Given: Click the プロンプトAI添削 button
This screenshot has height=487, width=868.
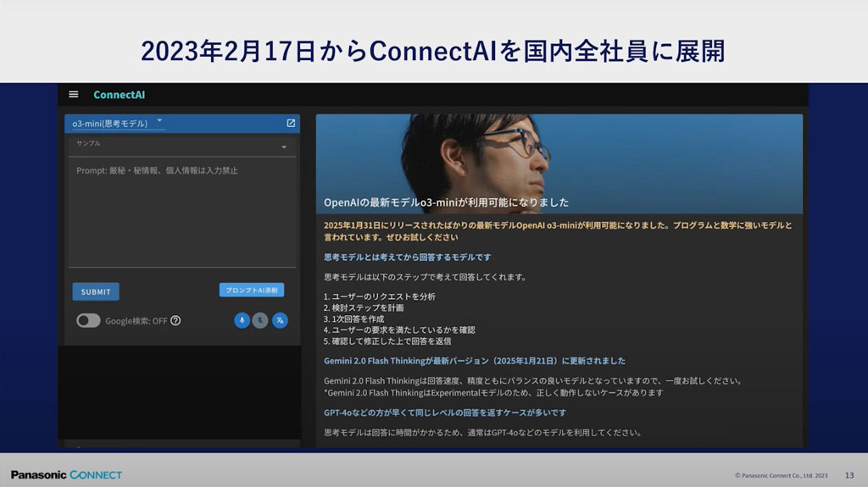Looking at the screenshot, I should 251,290.
